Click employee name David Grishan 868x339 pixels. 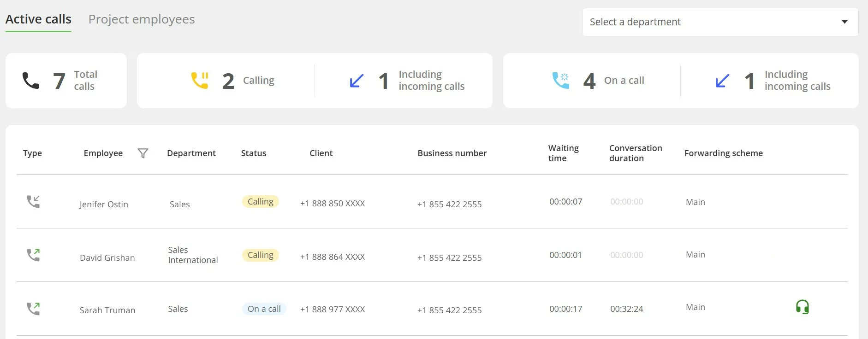click(x=107, y=258)
